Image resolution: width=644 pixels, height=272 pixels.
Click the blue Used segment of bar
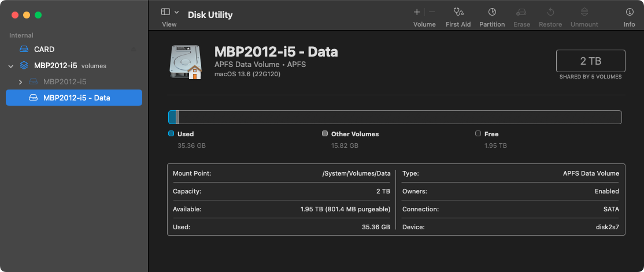172,117
